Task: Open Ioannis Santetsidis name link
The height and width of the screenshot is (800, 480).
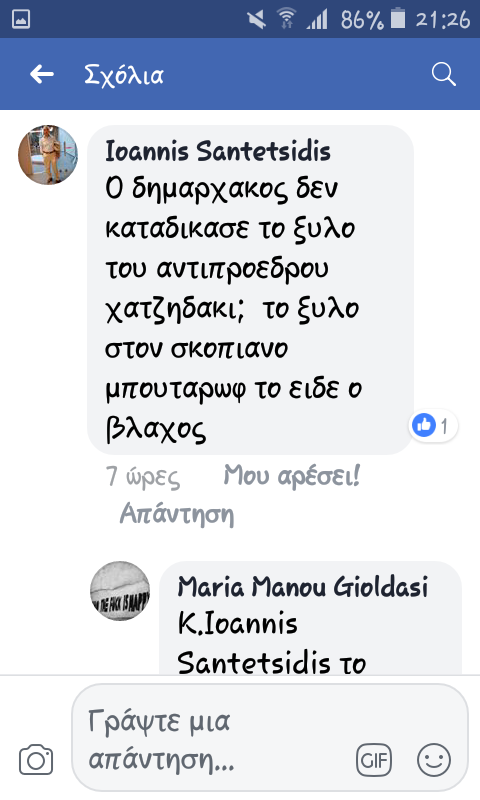Action: pyautogui.click(x=218, y=151)
